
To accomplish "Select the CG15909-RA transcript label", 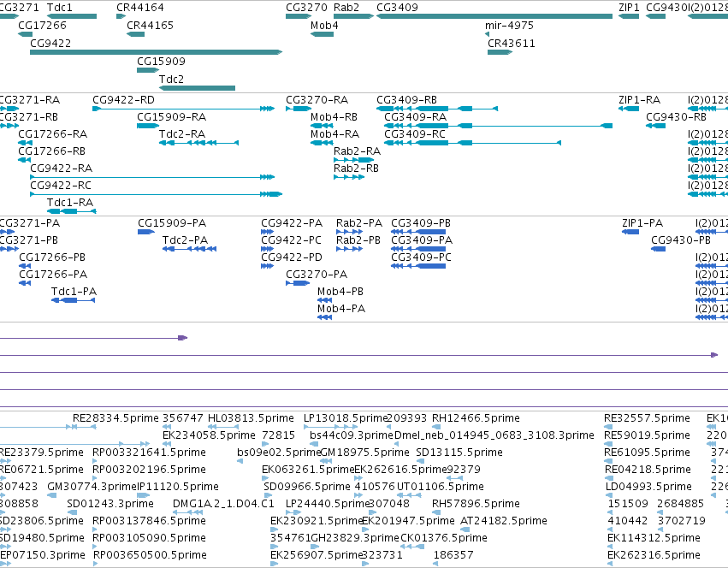I will (x=171, y=117).
